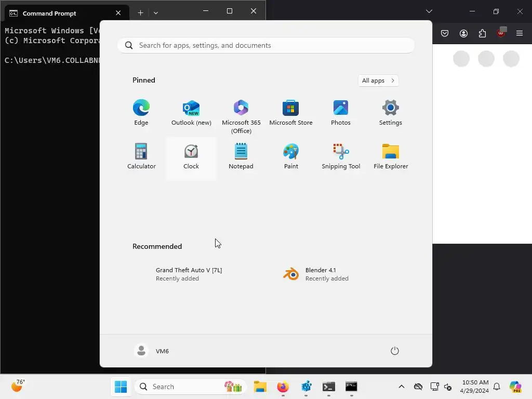Open the Edge pinned app
532x399 pixels.
[141, 113]
